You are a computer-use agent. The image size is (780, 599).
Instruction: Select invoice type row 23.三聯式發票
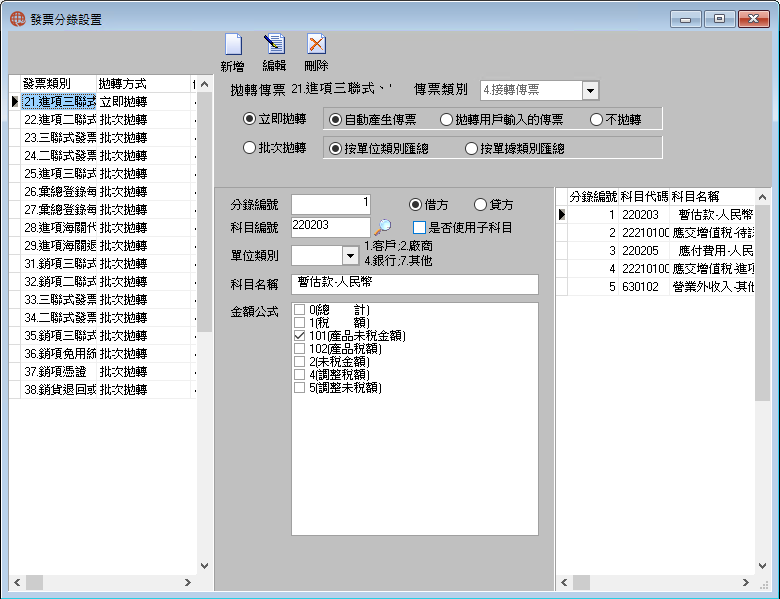tap(102, 137)
